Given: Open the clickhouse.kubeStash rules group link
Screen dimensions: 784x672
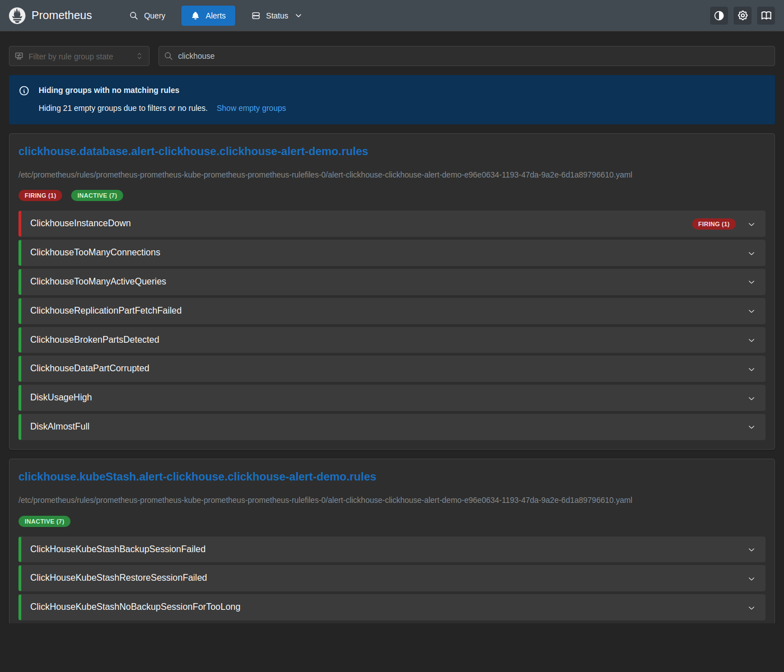Looking at the screenshot, I should pyautogui.click(x=197, y=477).
